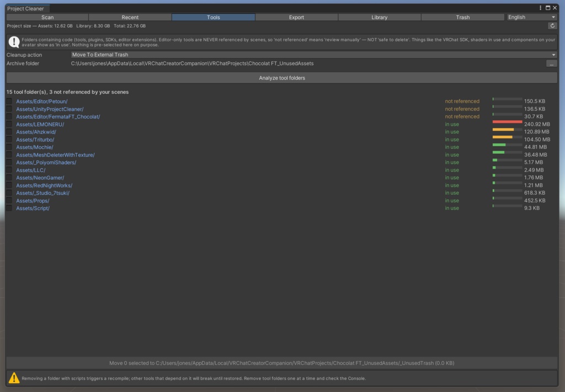Click the refresh icon near project size
The image size is (565, 392).
tap(552, 26)
